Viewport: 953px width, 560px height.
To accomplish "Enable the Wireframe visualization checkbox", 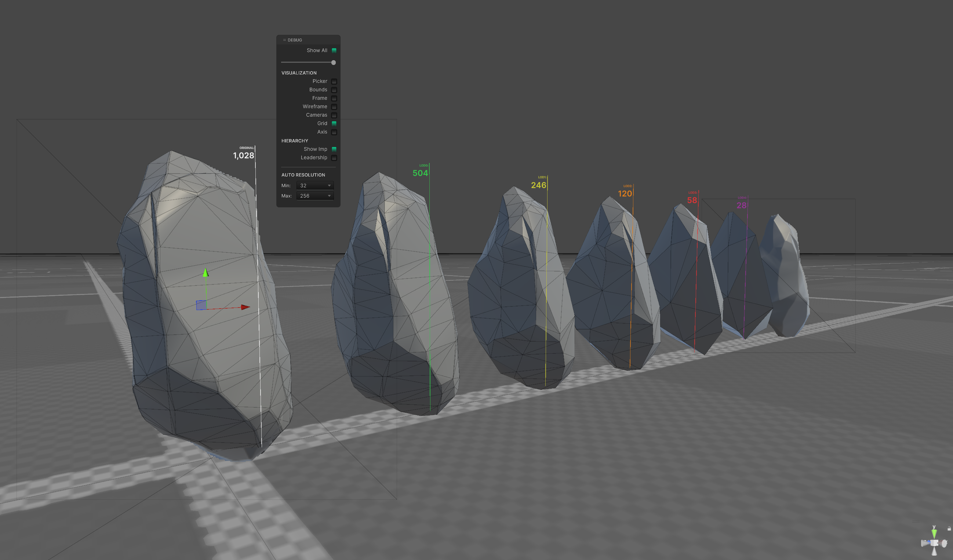I will pos(334,107).
